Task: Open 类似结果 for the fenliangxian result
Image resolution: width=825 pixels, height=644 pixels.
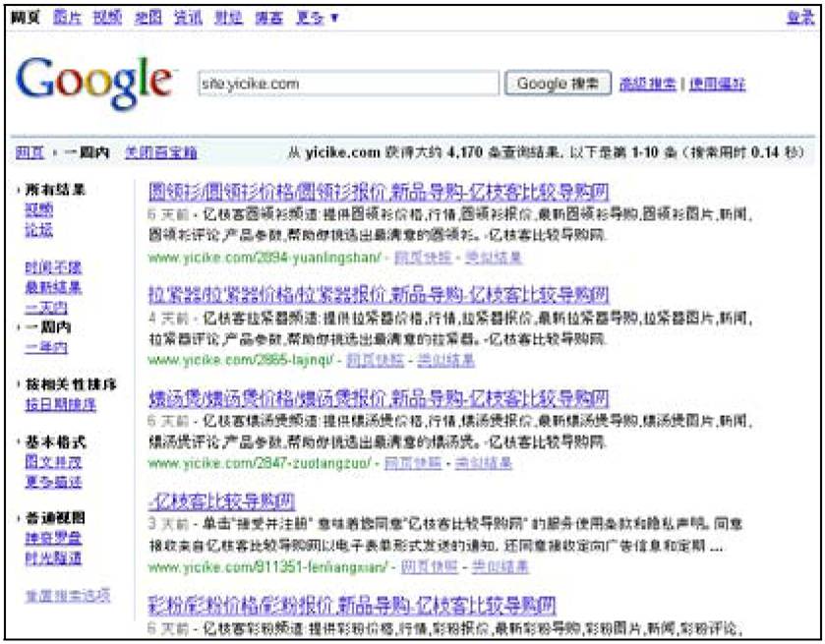Action: 500,566
